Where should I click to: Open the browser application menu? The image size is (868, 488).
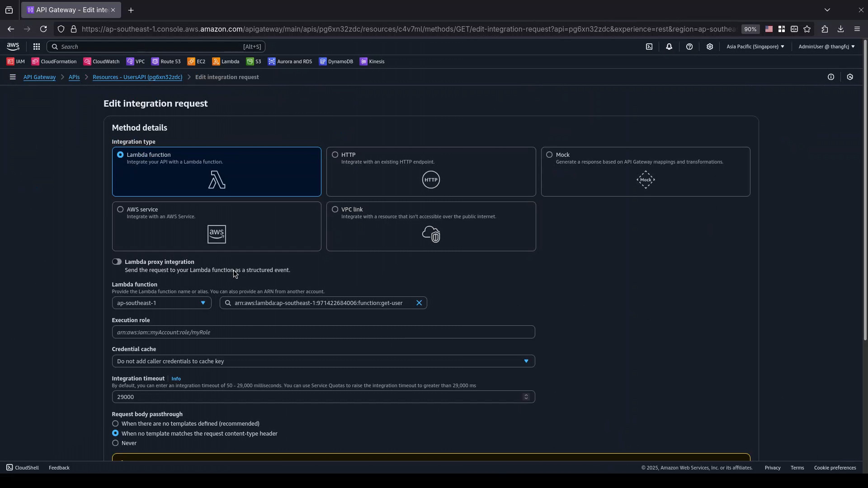857,29
